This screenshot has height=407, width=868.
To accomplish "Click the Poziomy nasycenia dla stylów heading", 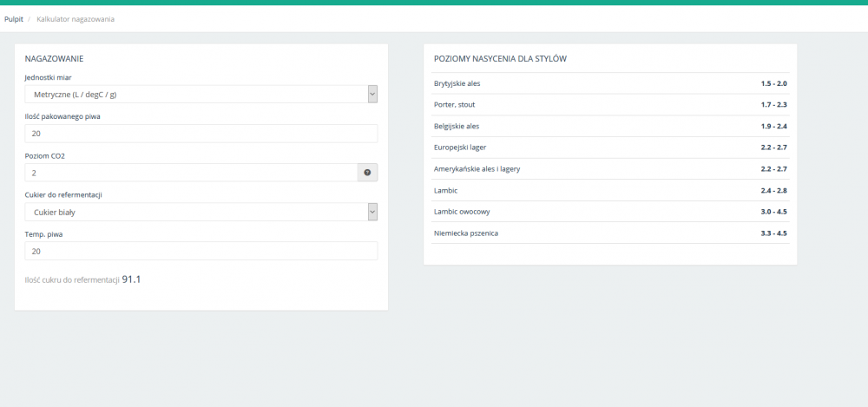I will pyautogui.click(x=500, y=58).
